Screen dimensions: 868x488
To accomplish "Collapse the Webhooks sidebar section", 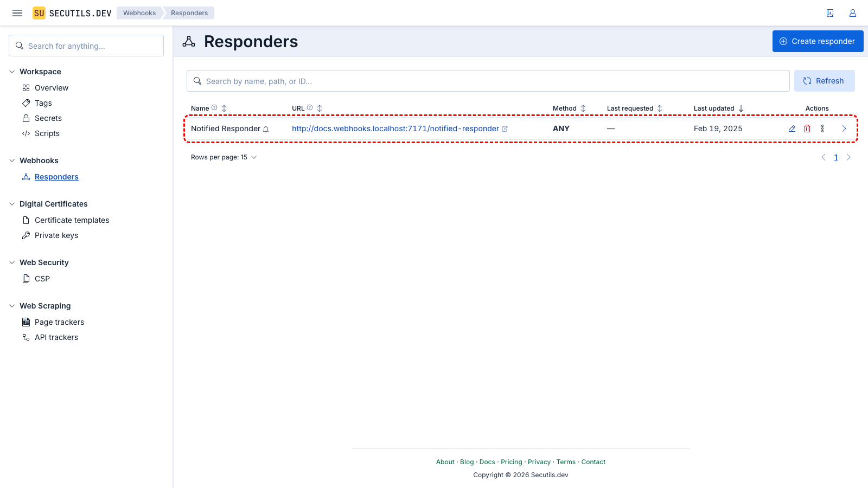I will point(12,160).
